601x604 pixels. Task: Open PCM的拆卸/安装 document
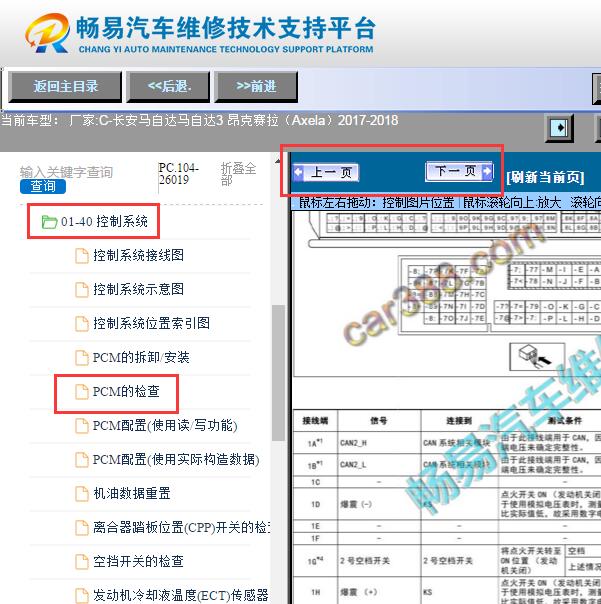[141, 357]
